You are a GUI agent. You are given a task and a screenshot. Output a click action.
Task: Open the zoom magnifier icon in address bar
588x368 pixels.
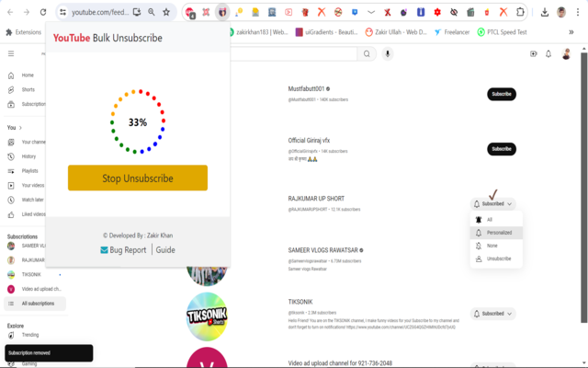pos(151,12)
